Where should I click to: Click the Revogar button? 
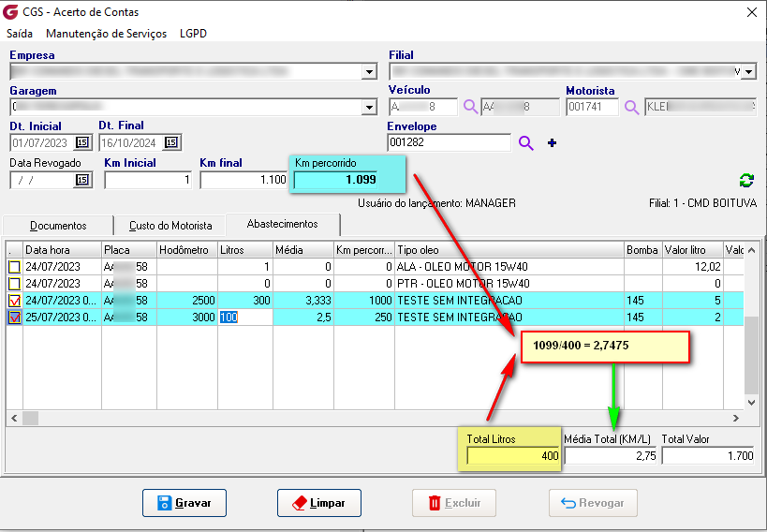593,503
